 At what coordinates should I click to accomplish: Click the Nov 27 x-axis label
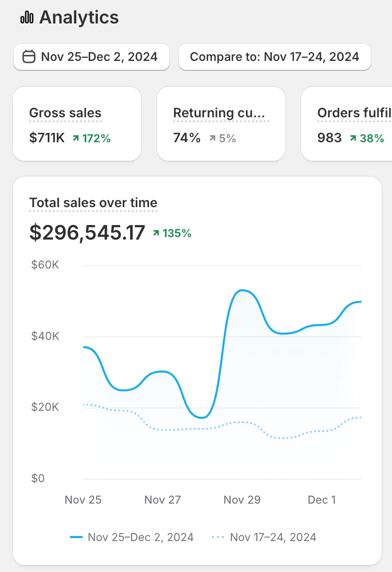pos(162,500)
